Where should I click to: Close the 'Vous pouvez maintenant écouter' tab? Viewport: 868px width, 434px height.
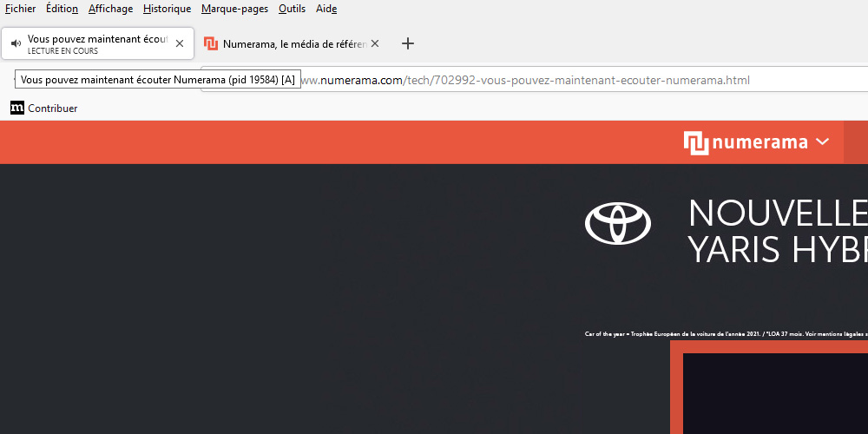180,43
